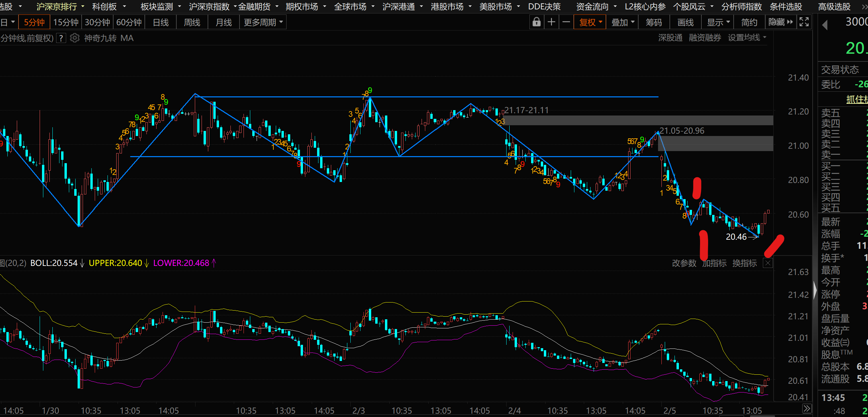The width and height of the screenshot is (868, 417).
Task: Close the BOLL indicator panel
Action: pos(768,263)
